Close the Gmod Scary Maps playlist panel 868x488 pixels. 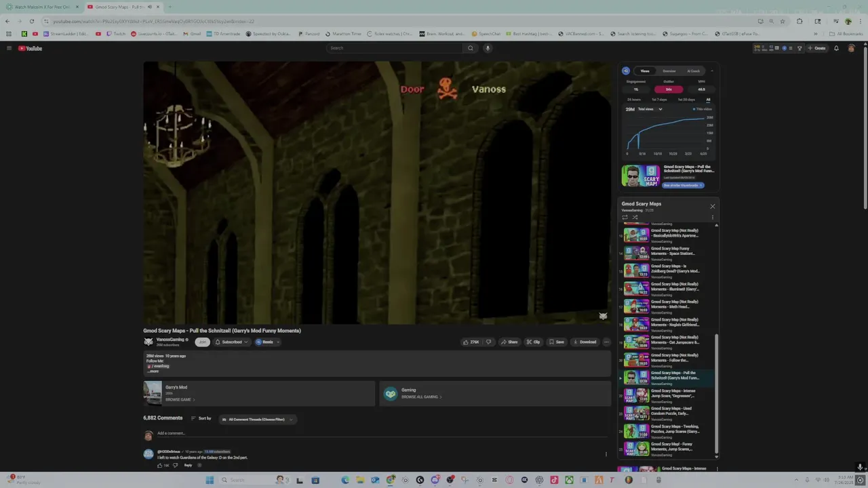point(712,206)
